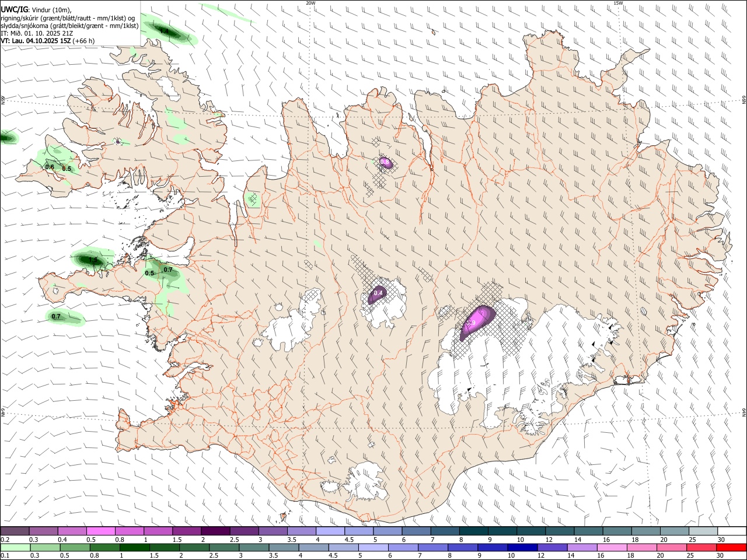
Task: Pick the light pink 16 swatch in the lower scale
Action: tap(611, 548)
